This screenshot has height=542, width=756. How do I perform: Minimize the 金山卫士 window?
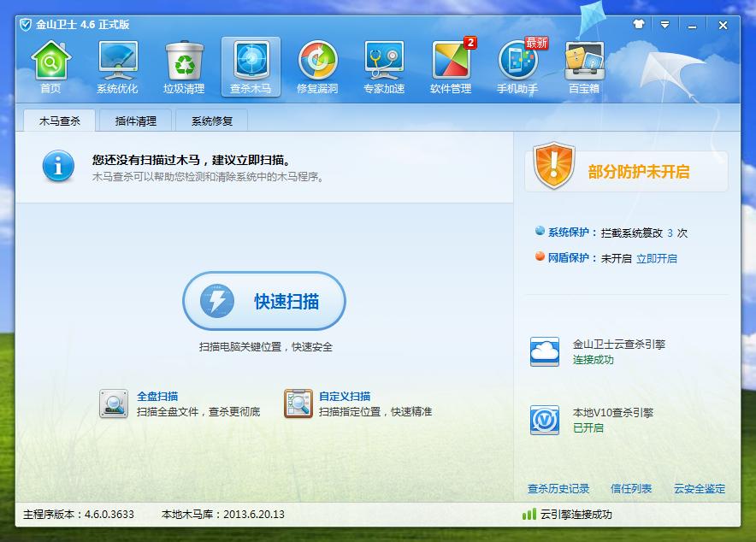[692, 25]
